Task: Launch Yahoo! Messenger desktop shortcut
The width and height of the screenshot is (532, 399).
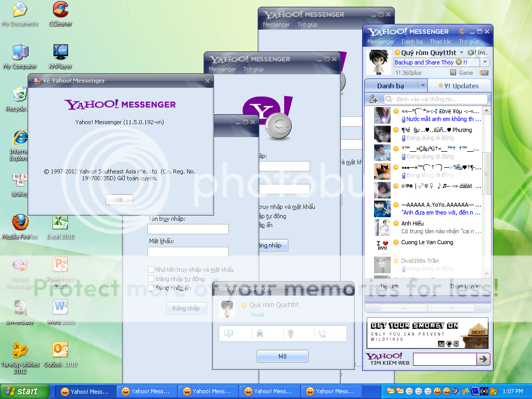Action: click(x=20, y=274)
